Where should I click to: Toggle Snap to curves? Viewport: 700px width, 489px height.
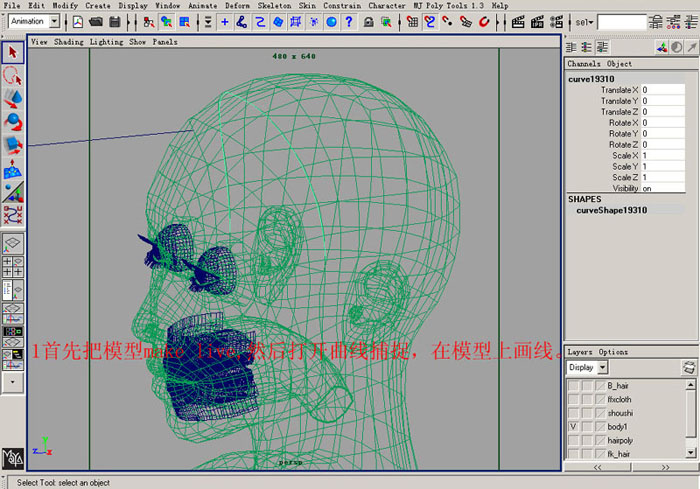(x=429, y=22)
